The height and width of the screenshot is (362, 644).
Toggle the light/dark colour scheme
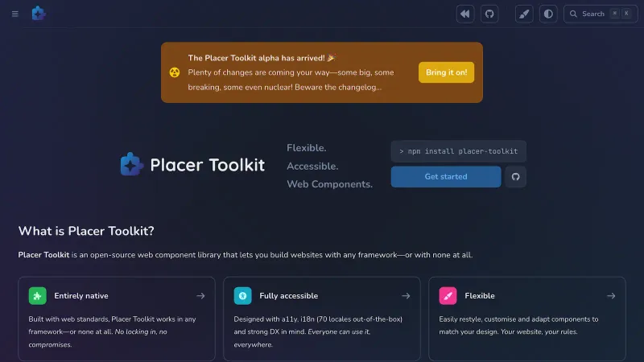click(548, 14)
